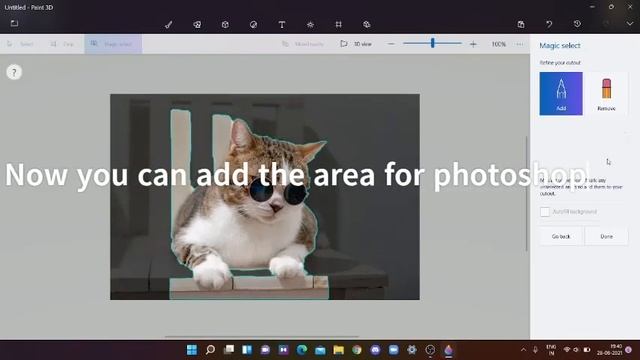Image resolution: width=640 pixels, height=360 pixels.
Task: Select the Text tool
Action: click(282, 24)
